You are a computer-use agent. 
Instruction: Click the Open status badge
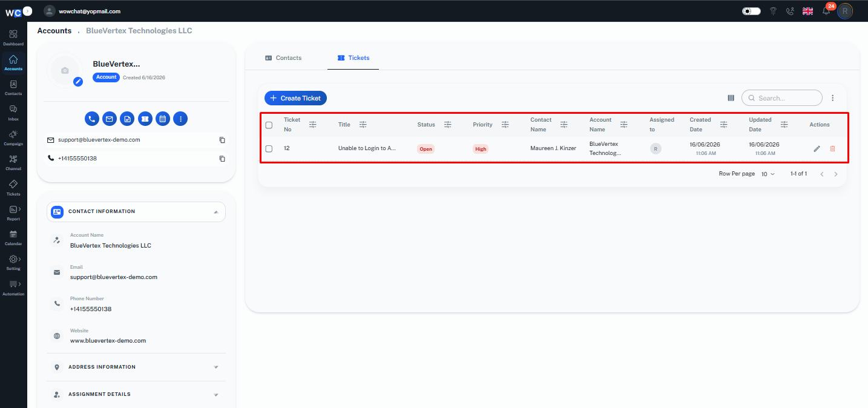[426, 149]
